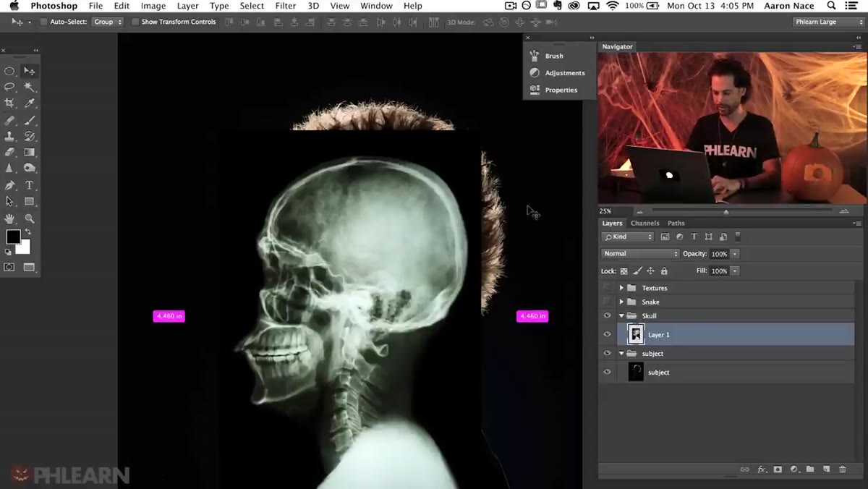Screen dimensions: 868x489
Task: Select the Path Selection tool
Action: (x=10, y=201)
